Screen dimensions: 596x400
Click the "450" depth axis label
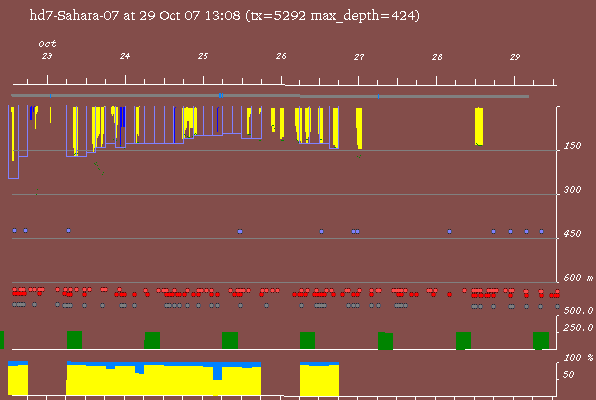click(572, 233)
